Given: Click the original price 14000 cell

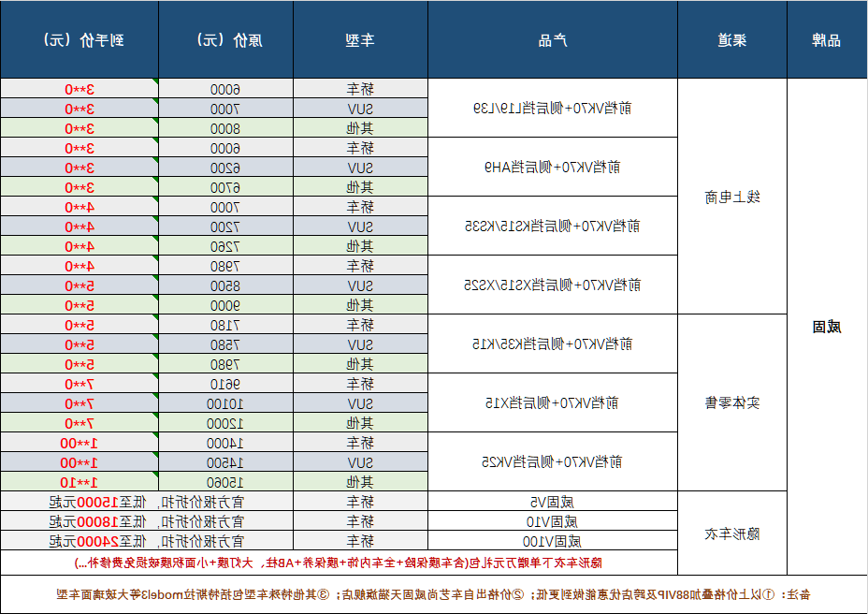Looking at the screenshot, I should (x=225, y=443).
